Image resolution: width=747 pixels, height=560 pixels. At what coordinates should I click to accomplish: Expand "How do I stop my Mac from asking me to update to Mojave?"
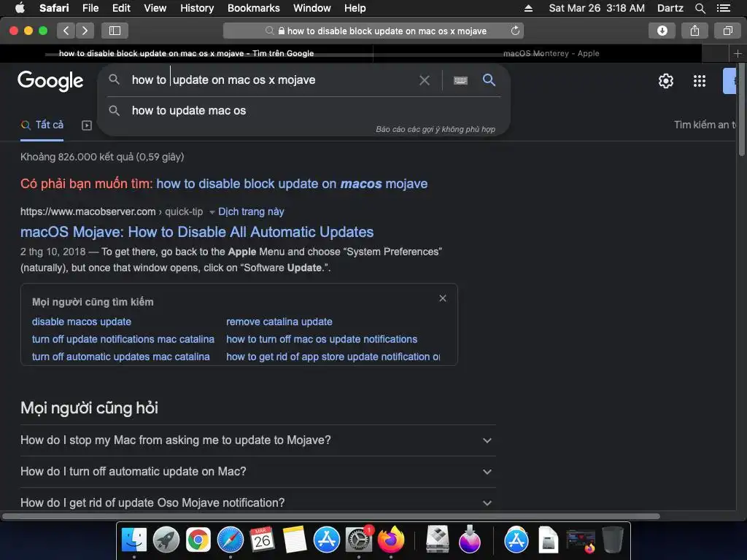click(258, 440)
